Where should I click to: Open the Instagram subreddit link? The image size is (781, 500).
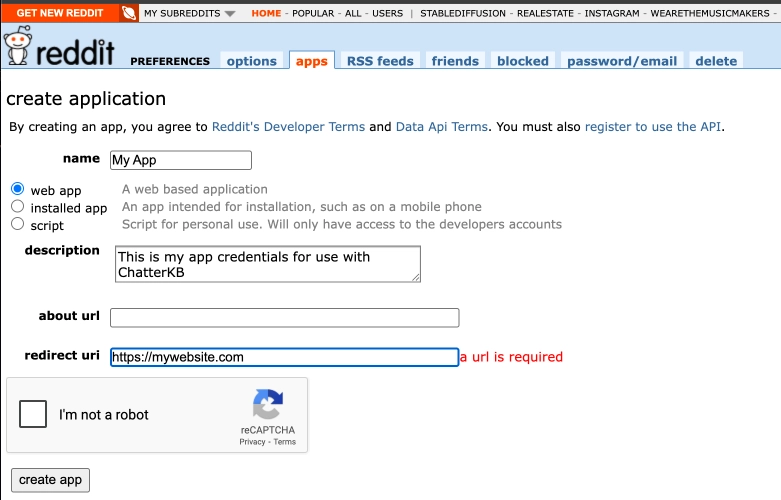[612, 13]
